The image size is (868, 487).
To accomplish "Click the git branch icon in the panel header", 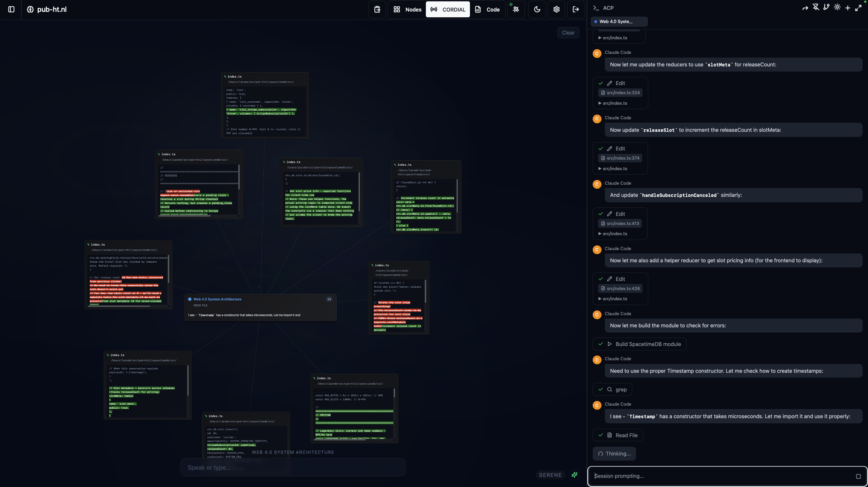I will tap(826, 7).
